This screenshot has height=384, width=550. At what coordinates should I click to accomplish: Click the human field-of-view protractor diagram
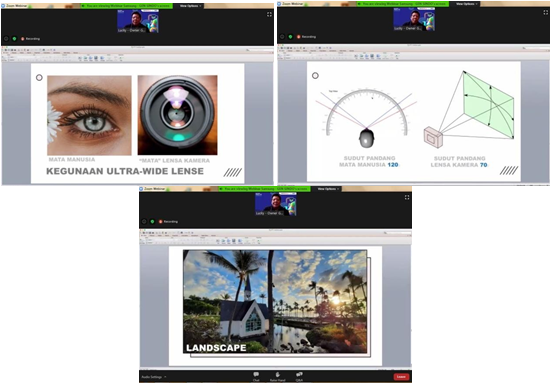367,117
